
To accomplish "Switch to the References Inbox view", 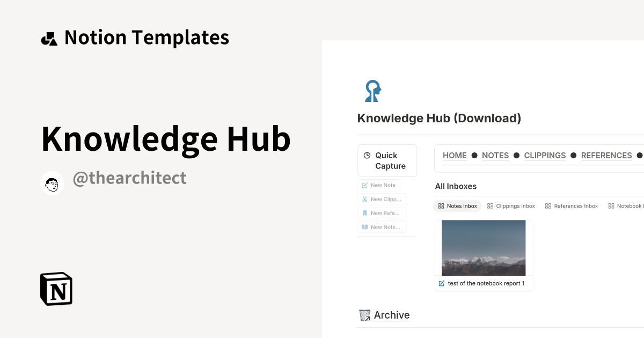I will click(572, 205).
